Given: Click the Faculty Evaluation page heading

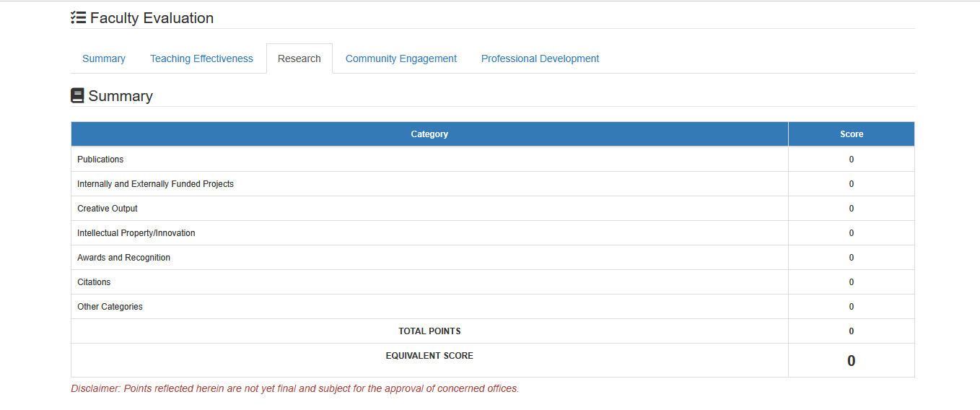Looking at the screenshot, I should click(152, 18).
